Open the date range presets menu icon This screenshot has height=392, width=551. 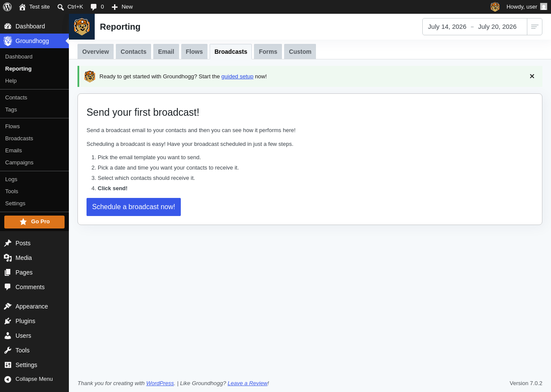(x=535, y=27)
